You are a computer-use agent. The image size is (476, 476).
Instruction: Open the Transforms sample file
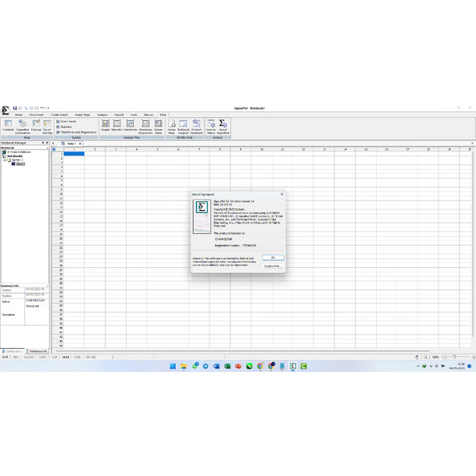click(131, 125)
